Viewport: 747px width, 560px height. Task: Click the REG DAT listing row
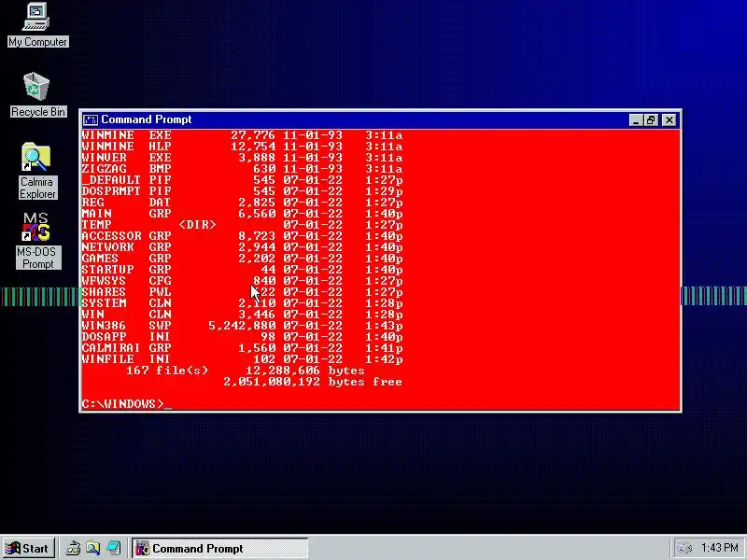coord(242,203)
